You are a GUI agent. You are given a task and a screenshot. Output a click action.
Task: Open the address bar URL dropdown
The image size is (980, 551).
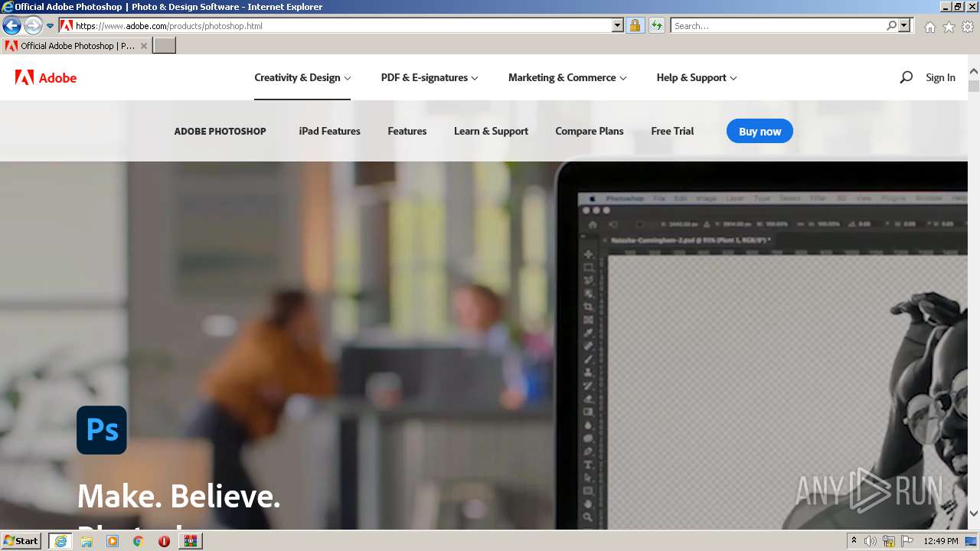pyautogui.click(x=618, y=25)
